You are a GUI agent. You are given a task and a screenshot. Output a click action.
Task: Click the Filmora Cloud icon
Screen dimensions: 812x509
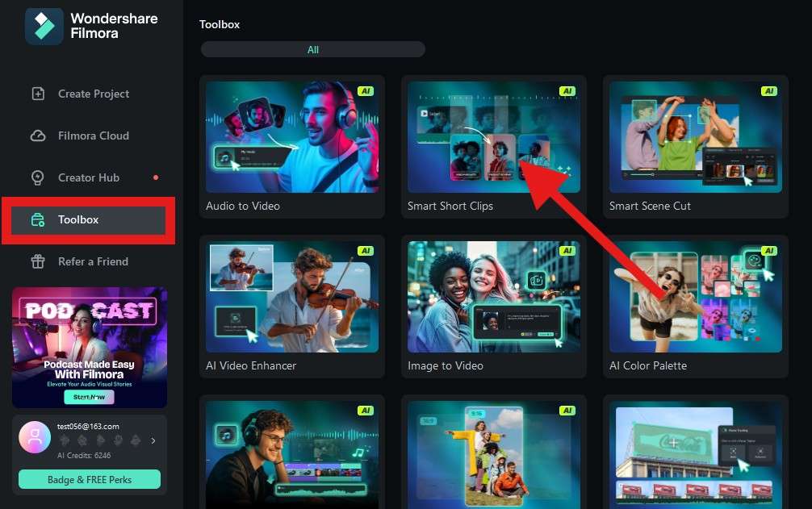38,136
